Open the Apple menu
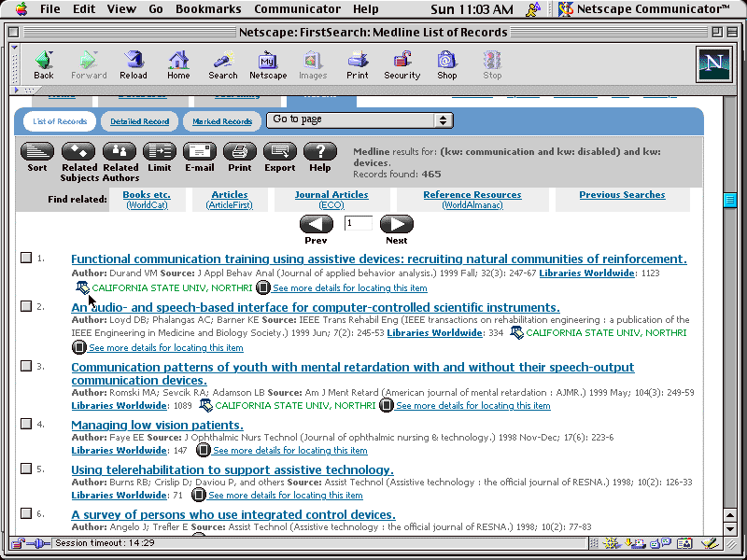 (21, 8)
